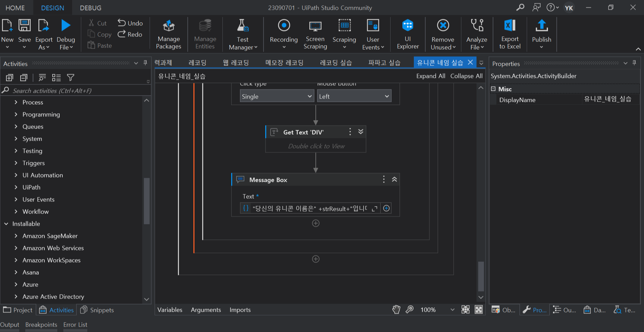Image resolution: width=644 pixels, height=332 pixels.
Task: Click the Search activities input field
Action: pyautogui.click(x=76, y=90)
